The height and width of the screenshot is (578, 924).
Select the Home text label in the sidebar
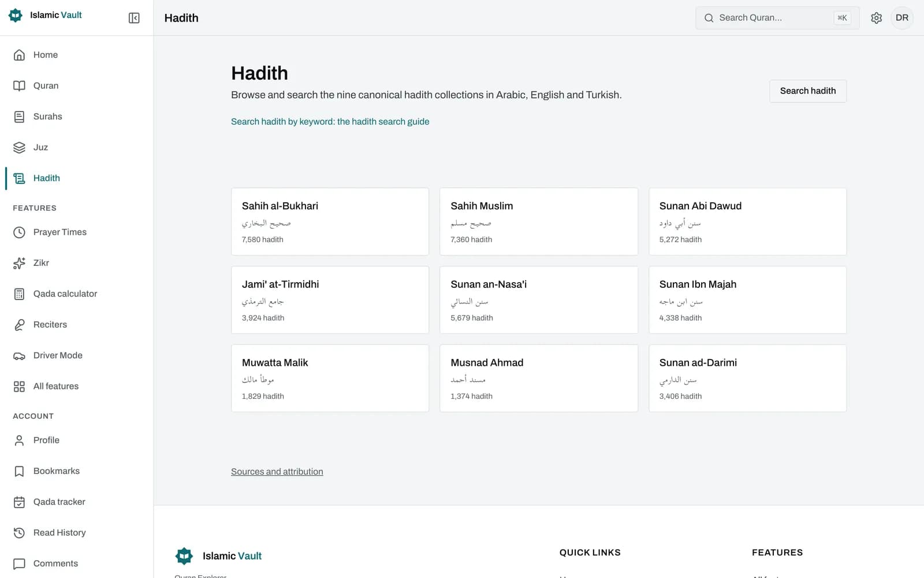[x=46, y=55]
